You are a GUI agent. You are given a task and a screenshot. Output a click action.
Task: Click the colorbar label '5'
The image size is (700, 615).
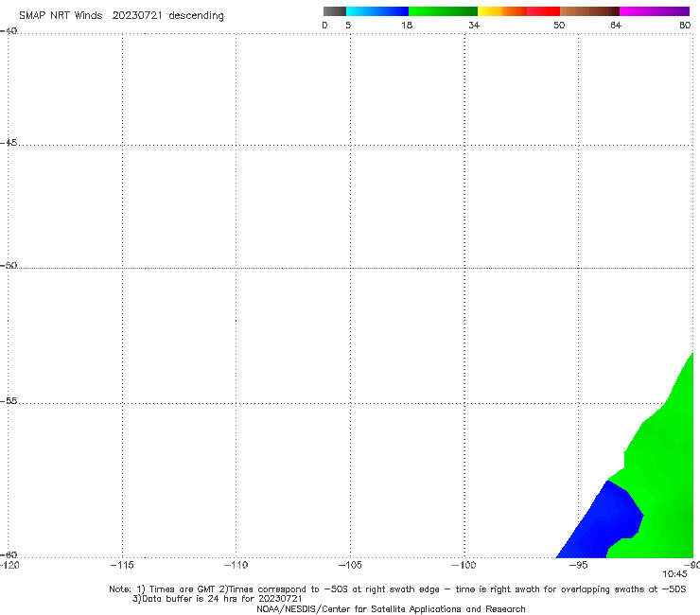click(348, 25)
